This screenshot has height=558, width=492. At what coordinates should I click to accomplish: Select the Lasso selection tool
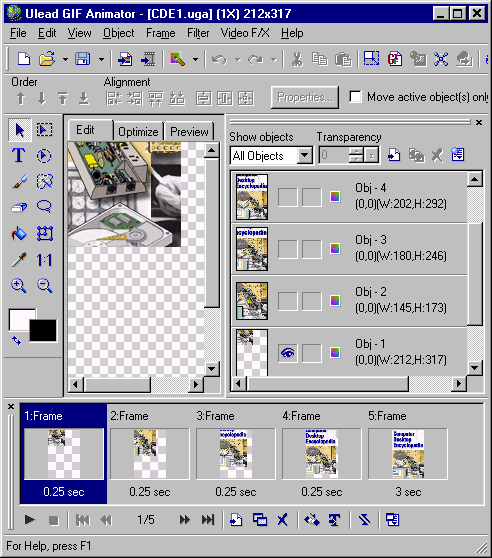pos(44,207)
